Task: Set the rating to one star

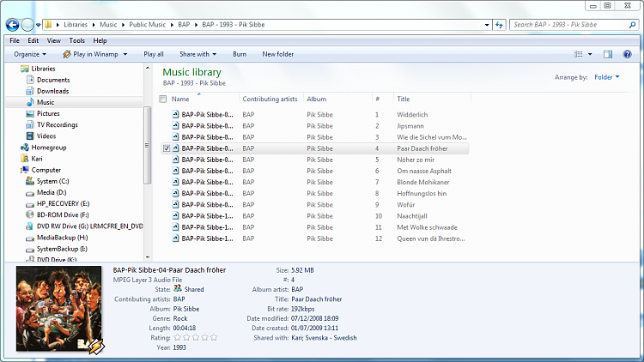Action: pos(178,338)
